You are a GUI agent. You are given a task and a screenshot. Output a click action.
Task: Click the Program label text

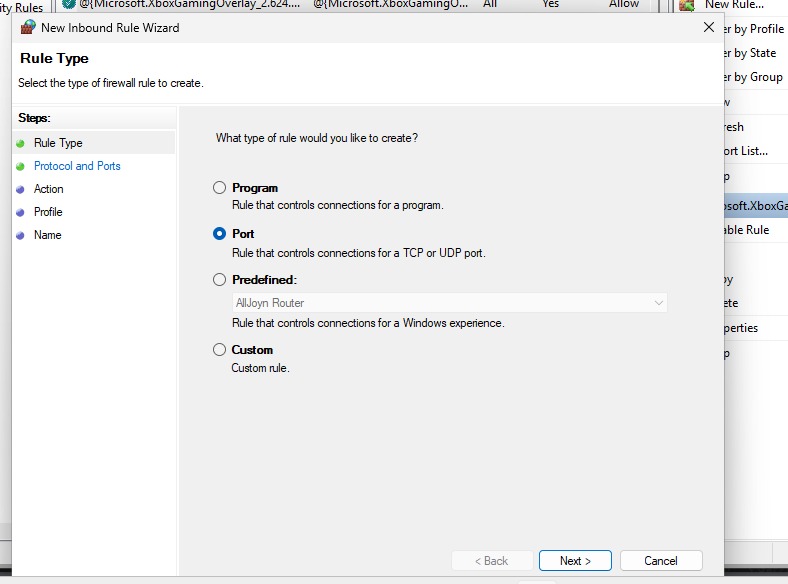click(x=255, y=188)
